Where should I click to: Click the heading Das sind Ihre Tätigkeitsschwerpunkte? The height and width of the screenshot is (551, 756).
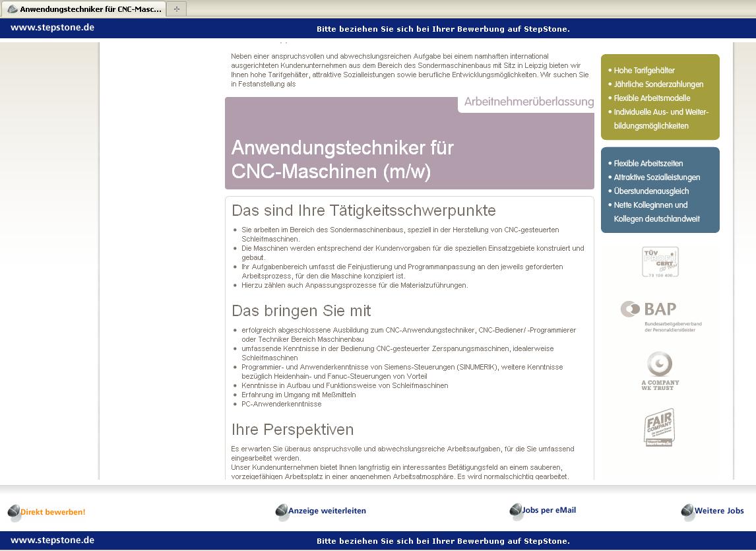click(363, 211)
